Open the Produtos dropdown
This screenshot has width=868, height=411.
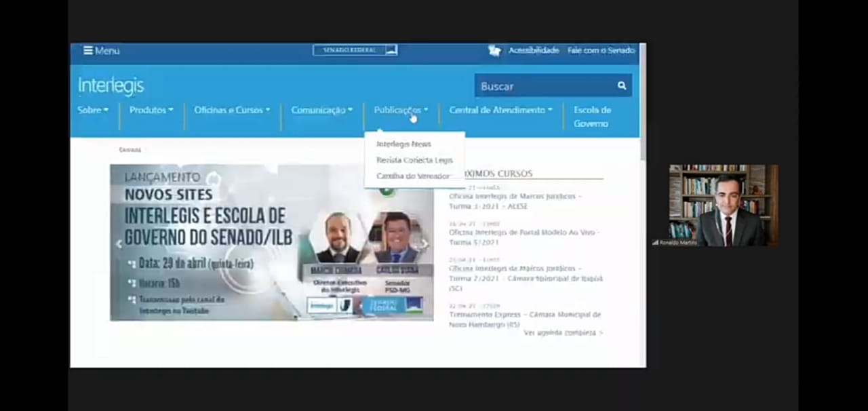point(151,109)
